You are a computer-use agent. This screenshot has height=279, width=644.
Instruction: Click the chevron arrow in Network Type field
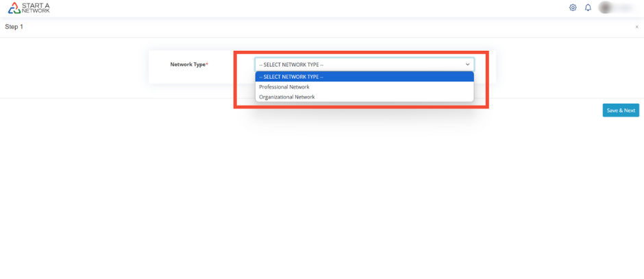click(468, 64)
